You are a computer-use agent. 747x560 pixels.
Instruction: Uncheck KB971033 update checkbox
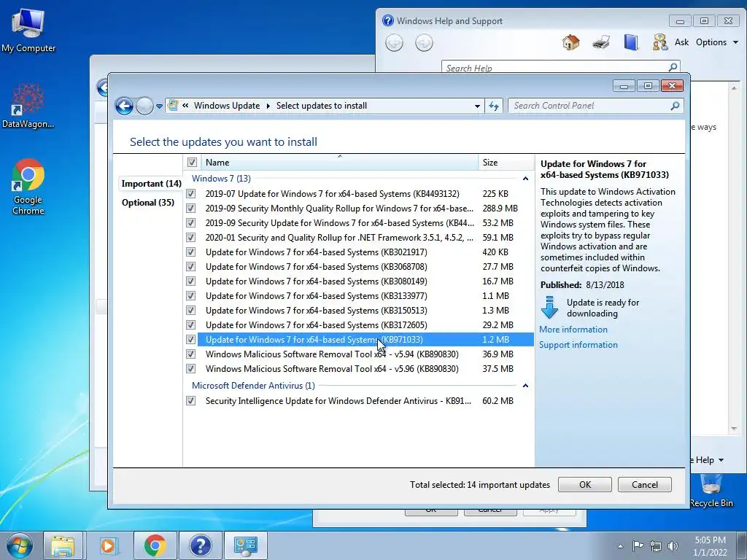191,340
